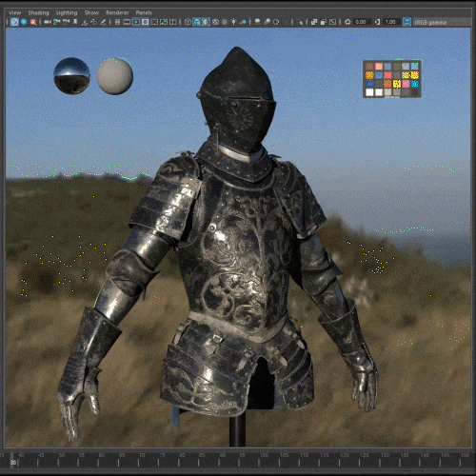Toggle Screen Space Ambient Occlusion
This screenshot has width=476, height=476.
pos(257,22)
